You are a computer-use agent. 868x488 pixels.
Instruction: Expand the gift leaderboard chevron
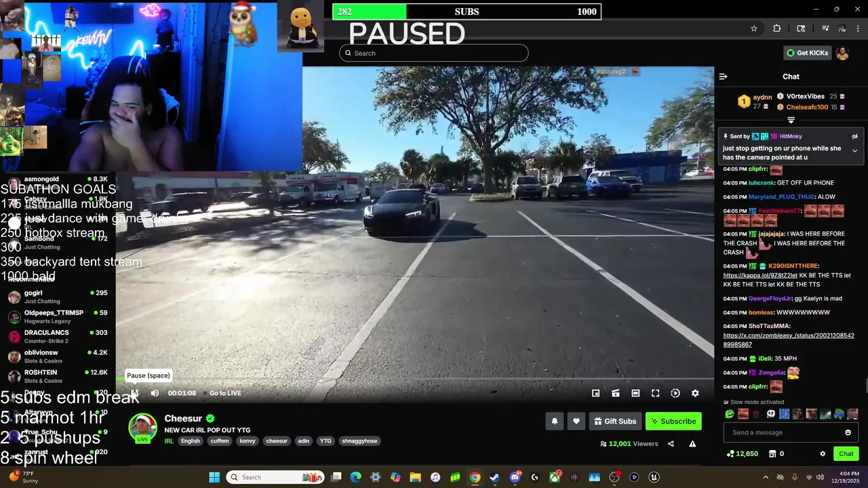[791, 120]
